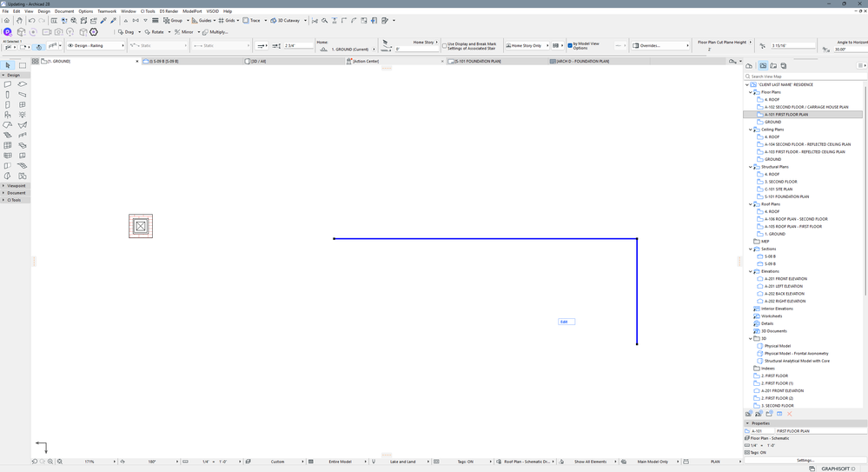The image size is (868, 472).
Task: Expand the Viewpoint toolbox section
Action: [x=15, y=186]
